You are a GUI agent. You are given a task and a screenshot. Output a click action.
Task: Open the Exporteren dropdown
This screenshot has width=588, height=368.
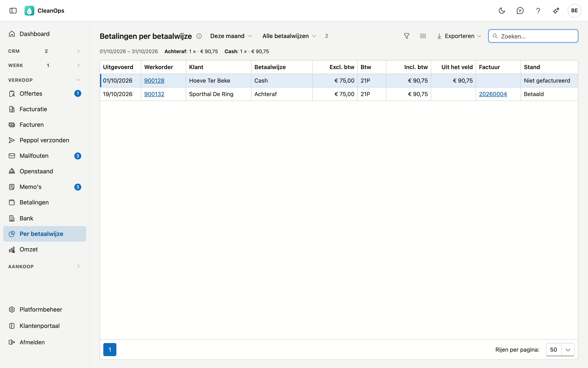click(x=459, y=36)
